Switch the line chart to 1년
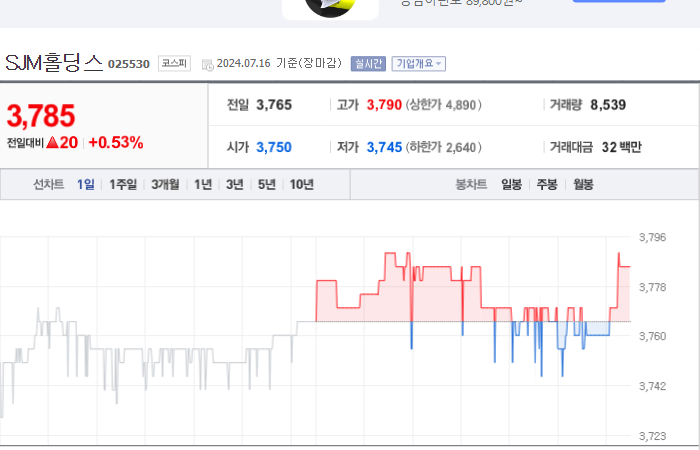Viewport: 700px width, 450px height. pyautogui.click(x=203, y=184)
